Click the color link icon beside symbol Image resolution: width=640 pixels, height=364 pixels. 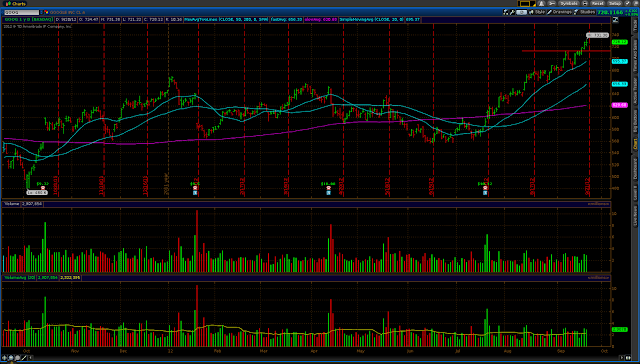[x=47, y=13]
